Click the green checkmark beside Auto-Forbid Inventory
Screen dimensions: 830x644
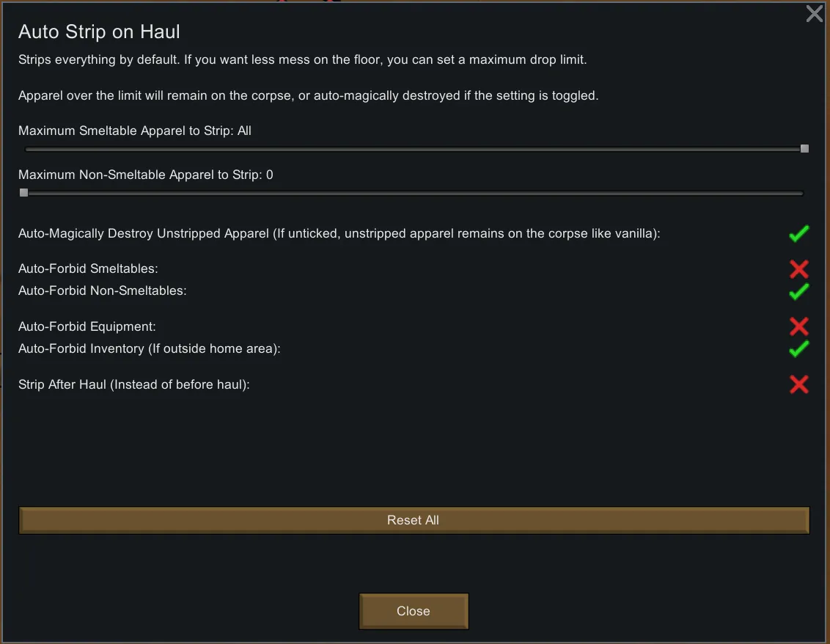click(x=798, y=348)
